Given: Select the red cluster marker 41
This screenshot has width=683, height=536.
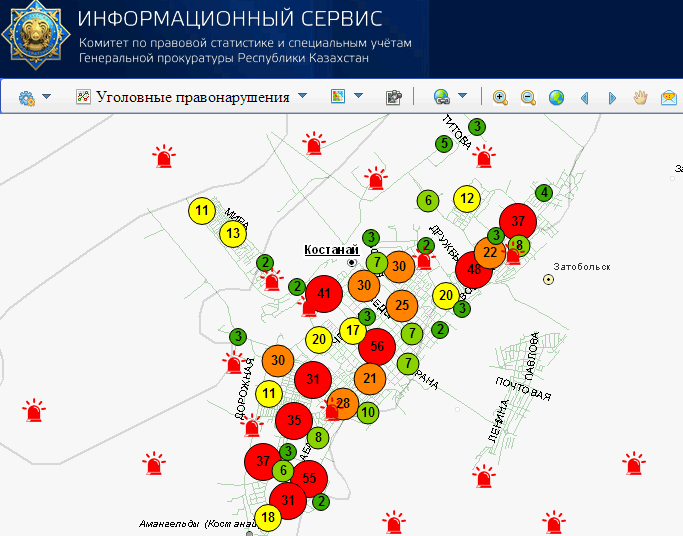Looking at the screenshot, I should coord(324,293).
